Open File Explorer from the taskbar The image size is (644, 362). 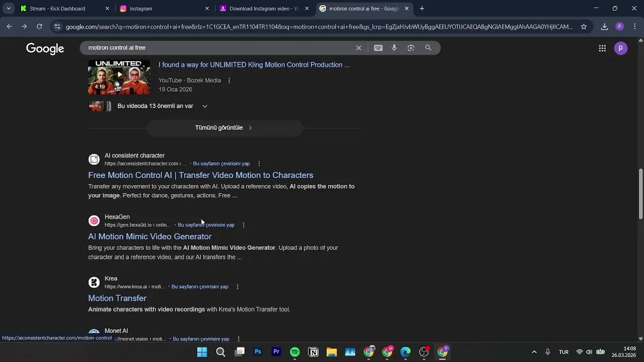[x=332, y=352]
